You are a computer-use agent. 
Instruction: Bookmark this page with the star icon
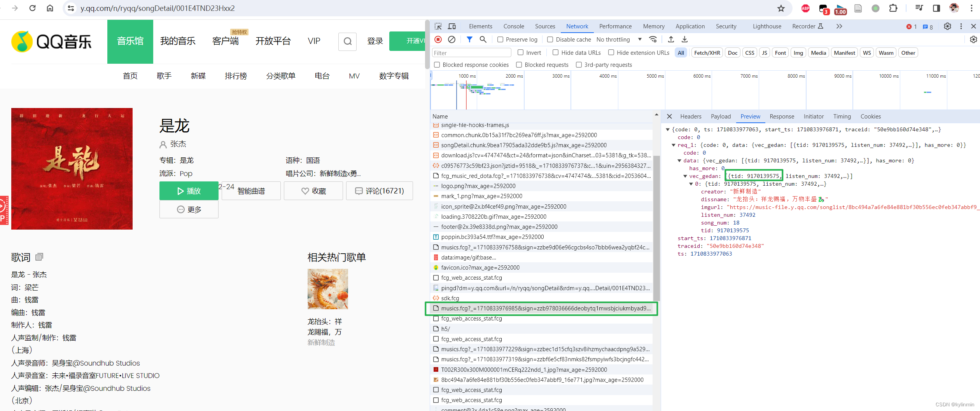pyautogui.click(x=781, y=8)
